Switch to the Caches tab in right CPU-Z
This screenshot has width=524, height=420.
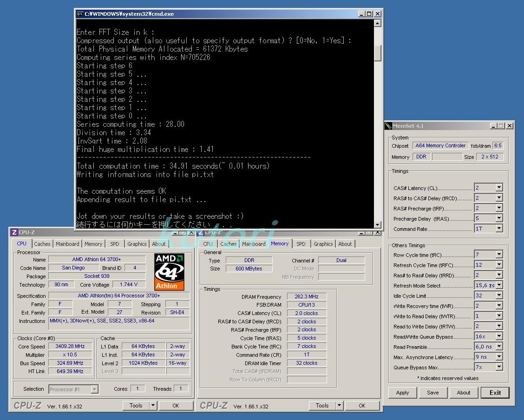(229, 244)
